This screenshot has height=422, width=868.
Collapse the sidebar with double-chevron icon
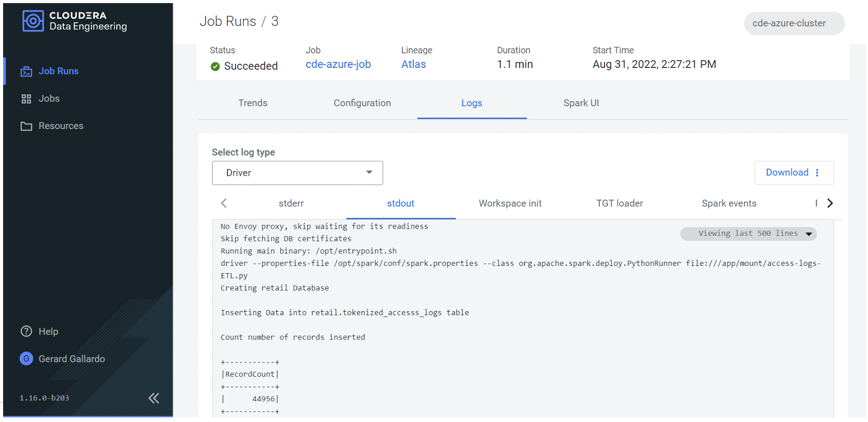(x=153, y=398)
